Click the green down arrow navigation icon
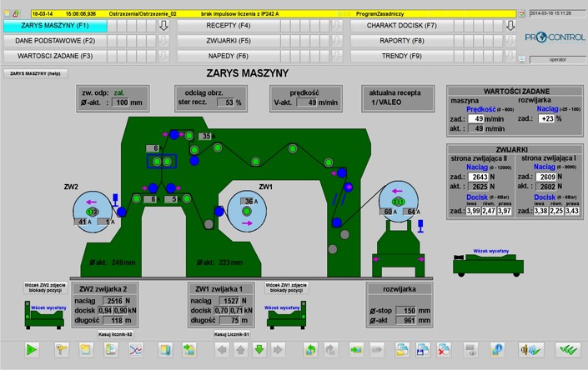 259,350
